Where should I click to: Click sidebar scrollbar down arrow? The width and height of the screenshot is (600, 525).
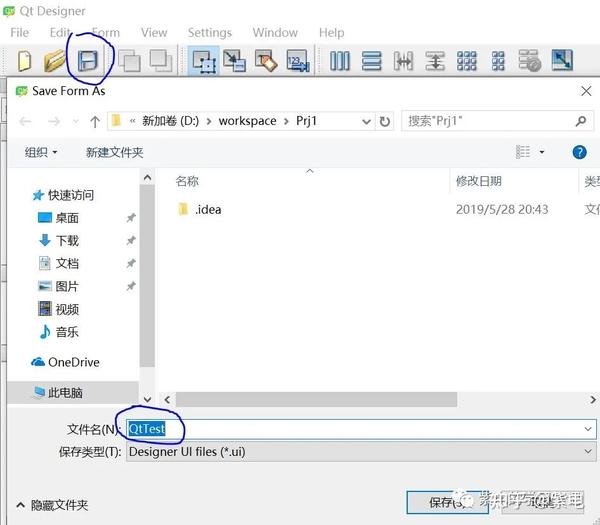click(147, 399)
